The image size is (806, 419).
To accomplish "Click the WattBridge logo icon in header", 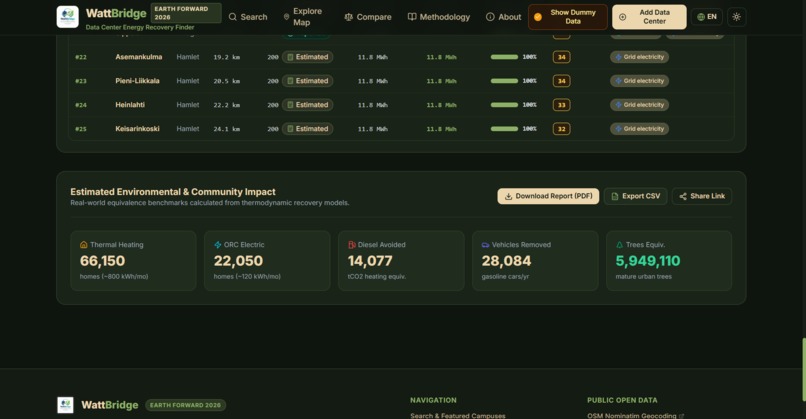I will [67, 17].
